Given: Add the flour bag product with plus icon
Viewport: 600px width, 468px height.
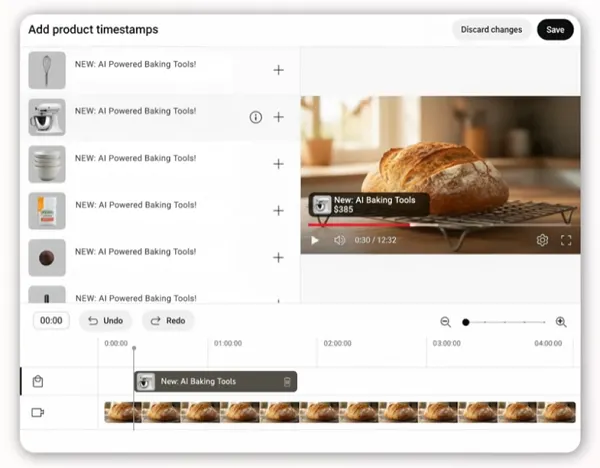Looking at the screenshot, I should pos(278,211).
